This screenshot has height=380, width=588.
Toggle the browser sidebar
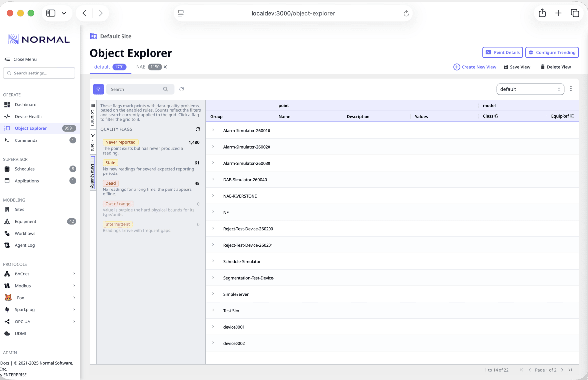click(x=51, y=13)
